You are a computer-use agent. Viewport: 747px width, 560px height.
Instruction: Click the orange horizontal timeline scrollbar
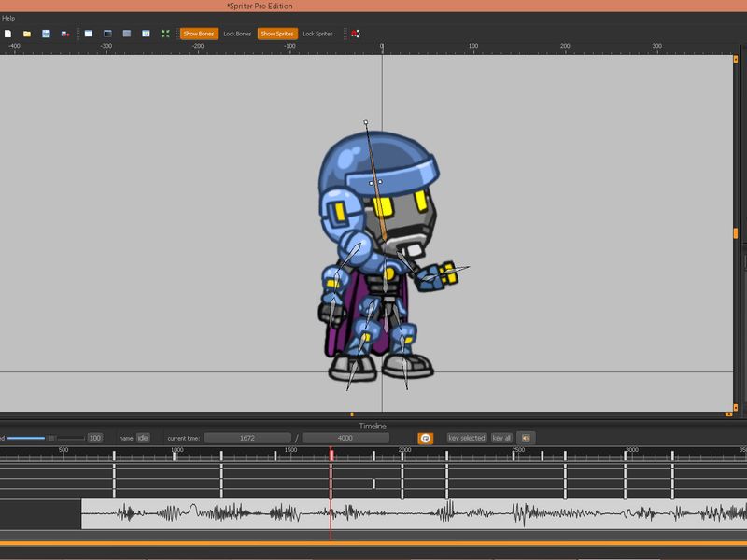[x=373, y=543]
